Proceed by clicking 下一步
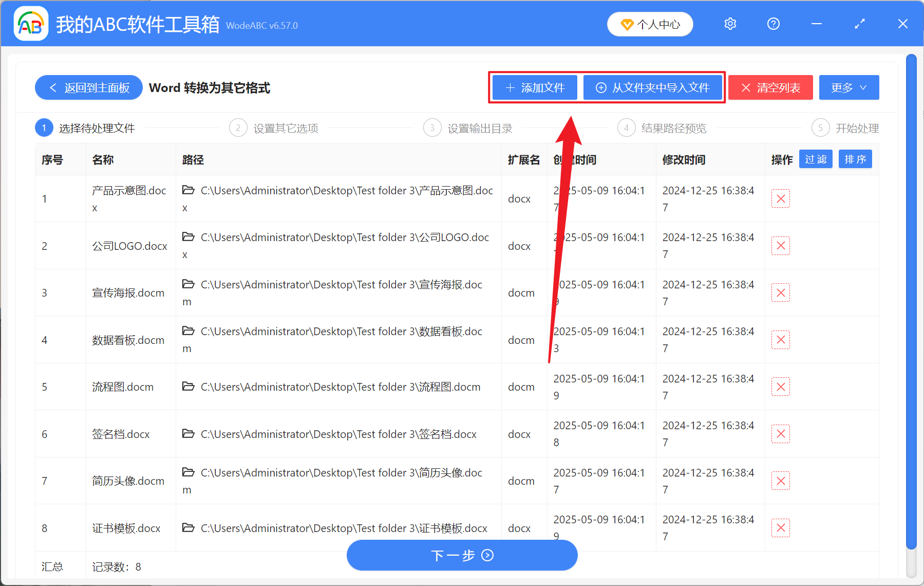924x586 pixels. (x=462, y=555)
